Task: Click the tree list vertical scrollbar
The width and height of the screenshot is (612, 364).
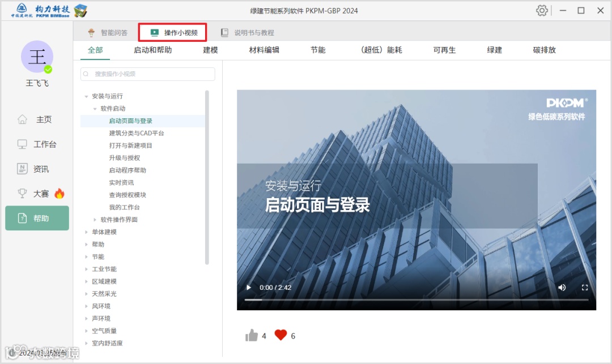Action: tap(207, 178)
